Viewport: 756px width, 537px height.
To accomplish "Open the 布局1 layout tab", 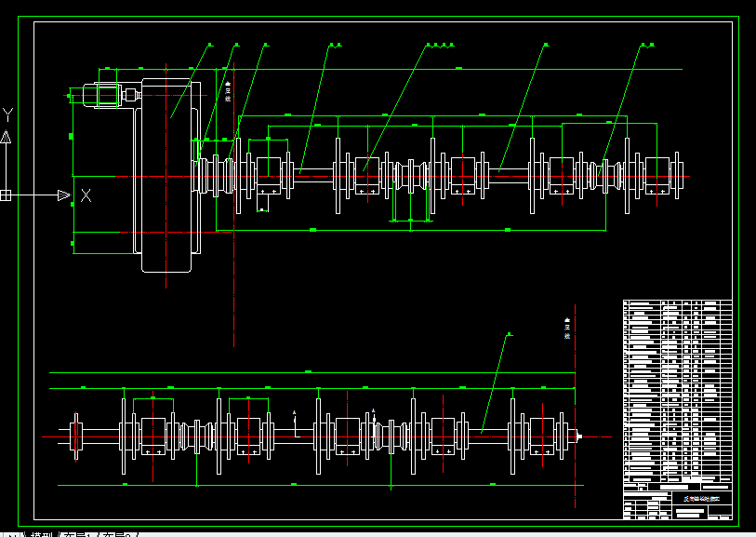I will pyautogui.click(x=80, y=534).
